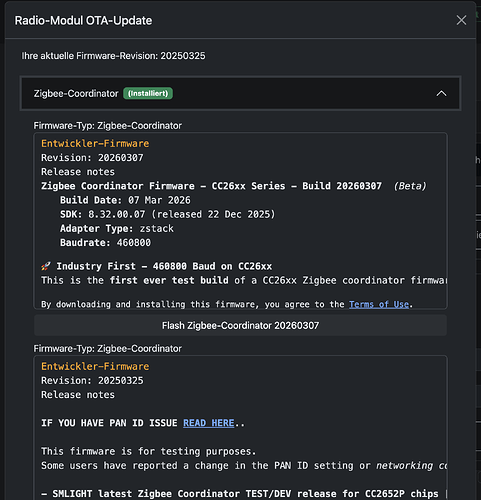Close the Radio-Modul OTA-Update dialog
Screen dimensions: 481x500
[461, 20]
